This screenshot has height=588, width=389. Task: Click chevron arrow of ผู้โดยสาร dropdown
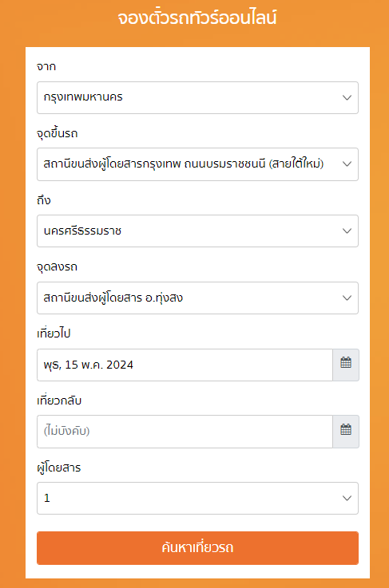point(347,498)
